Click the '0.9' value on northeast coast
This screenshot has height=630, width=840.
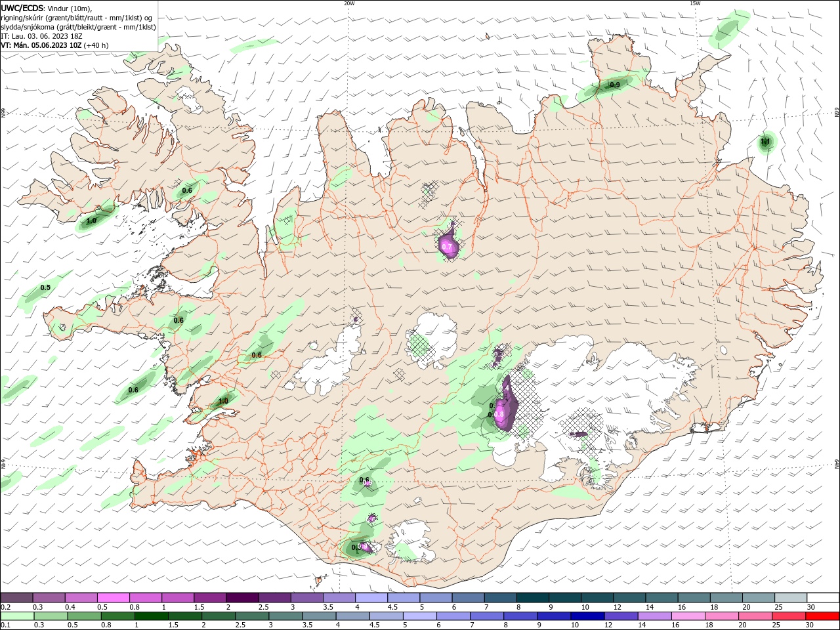tap(615, 85)
